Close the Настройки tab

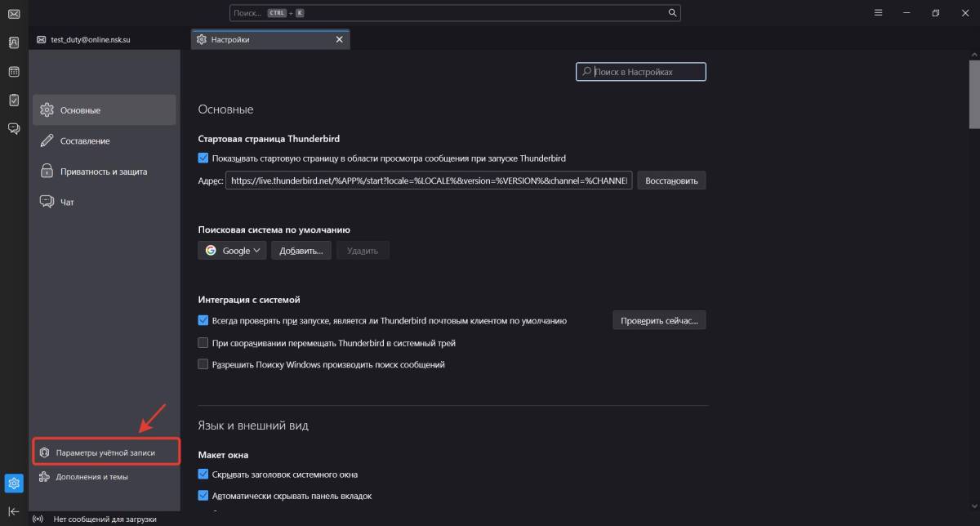pos(339,39)
